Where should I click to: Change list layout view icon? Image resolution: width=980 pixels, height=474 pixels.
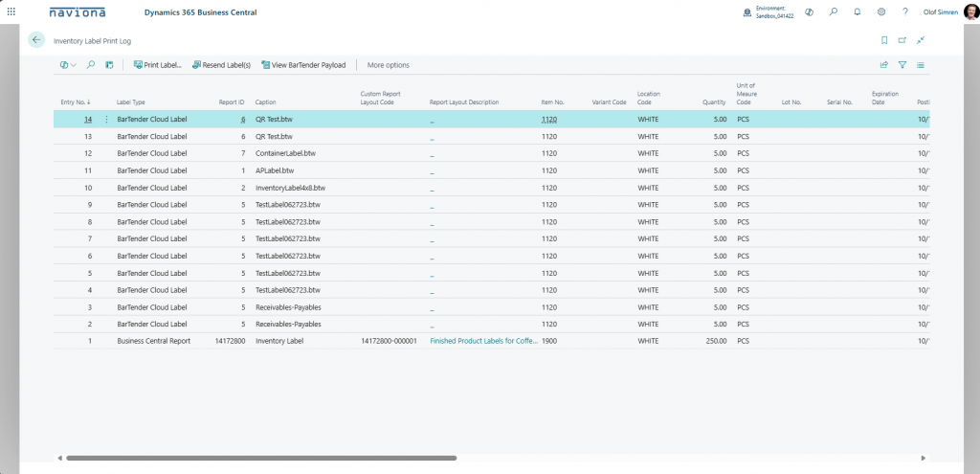click(x=921, y=64)
